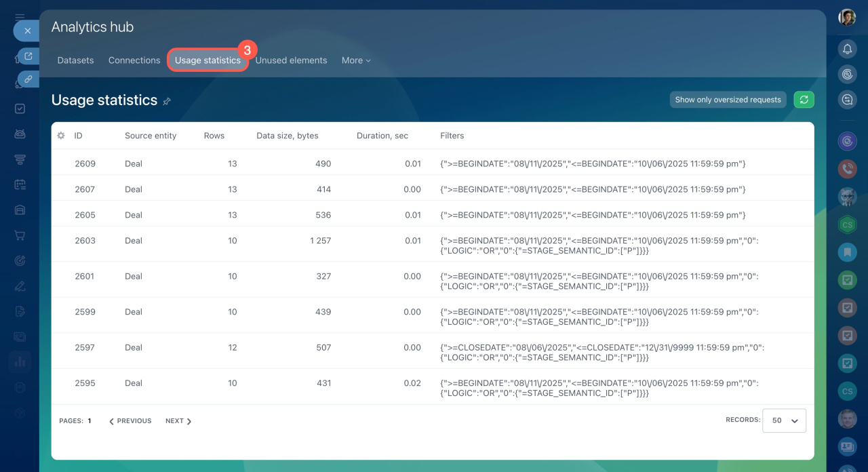Screen dimensions: 868x472
Task: Show only oversized requests
Action: click(x=728, y=100)
